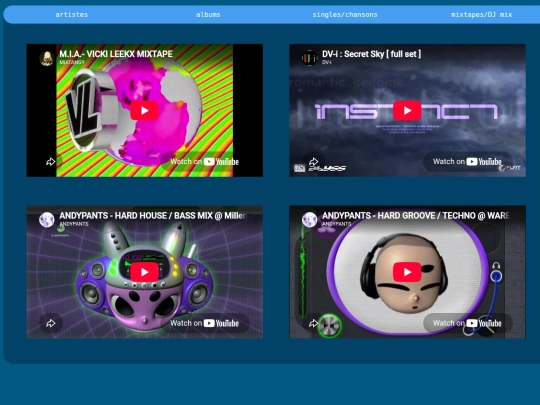Play the Andypants Hard Groove Techno video
This screenshot has width=540, height=405.
tap(407, 272)
